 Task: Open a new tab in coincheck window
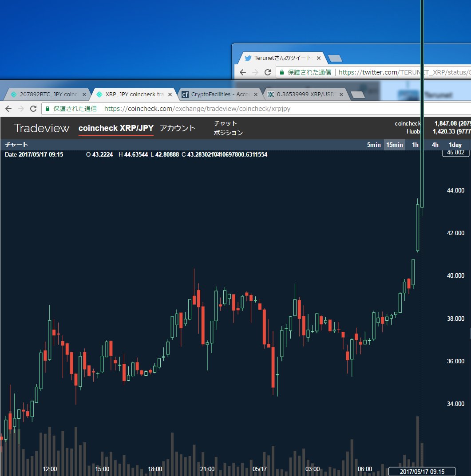click(x=358, y=95)
